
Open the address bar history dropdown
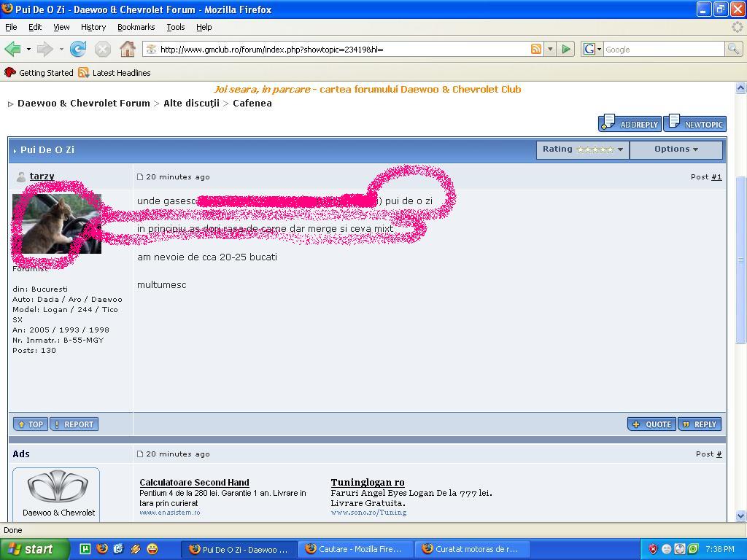[550, 50]
